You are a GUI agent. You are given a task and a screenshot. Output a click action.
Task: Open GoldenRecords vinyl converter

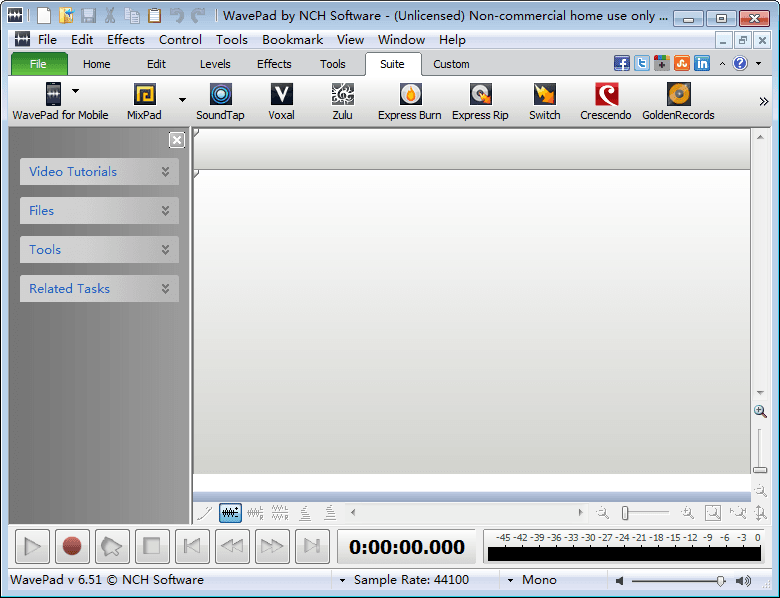point(678,101)
